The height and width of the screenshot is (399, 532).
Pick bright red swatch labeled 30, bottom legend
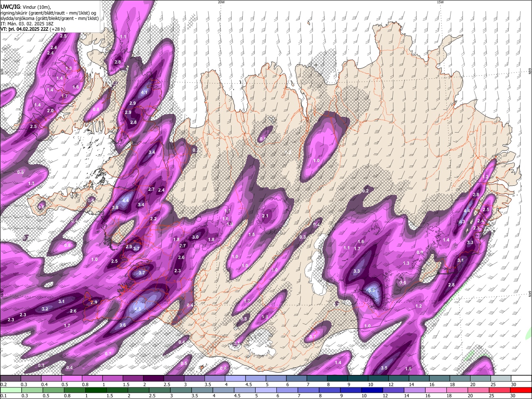point(521,390)
